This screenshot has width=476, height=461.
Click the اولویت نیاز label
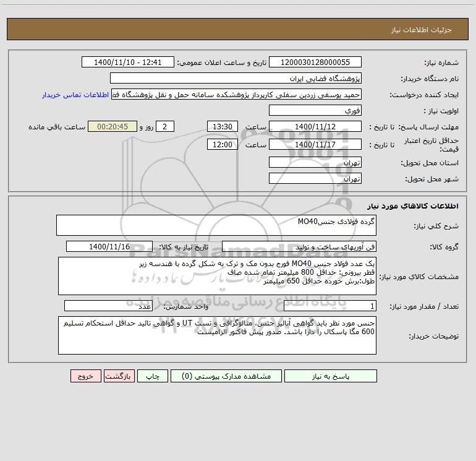pyautogui.click(x=441, y=111)
